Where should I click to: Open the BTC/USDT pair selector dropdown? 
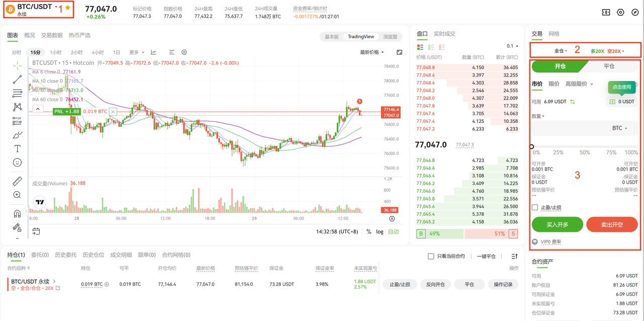tap(37, 8)
